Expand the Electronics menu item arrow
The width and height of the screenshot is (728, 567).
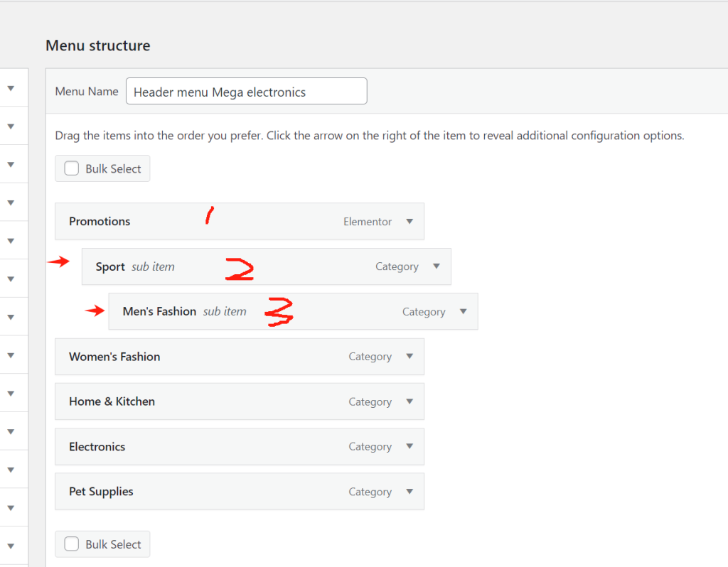pos(409,446)
